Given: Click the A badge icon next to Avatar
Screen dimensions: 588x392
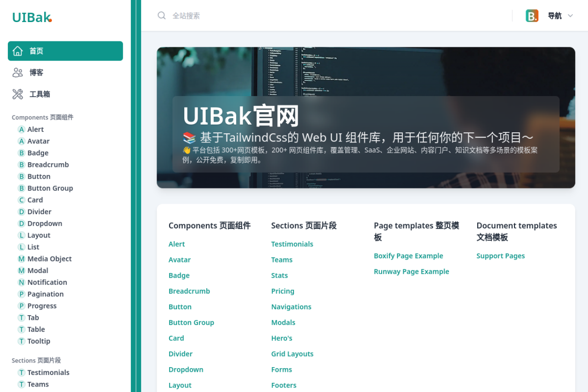Looking at the screenshot, I should click(x=22, y=141).
